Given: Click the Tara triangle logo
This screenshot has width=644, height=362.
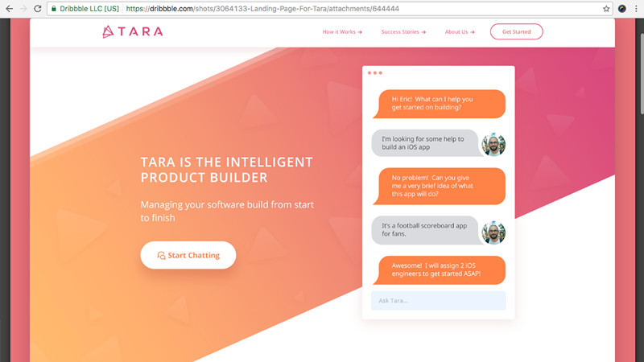Looking at the screenshot, I should tap(108, 31).
